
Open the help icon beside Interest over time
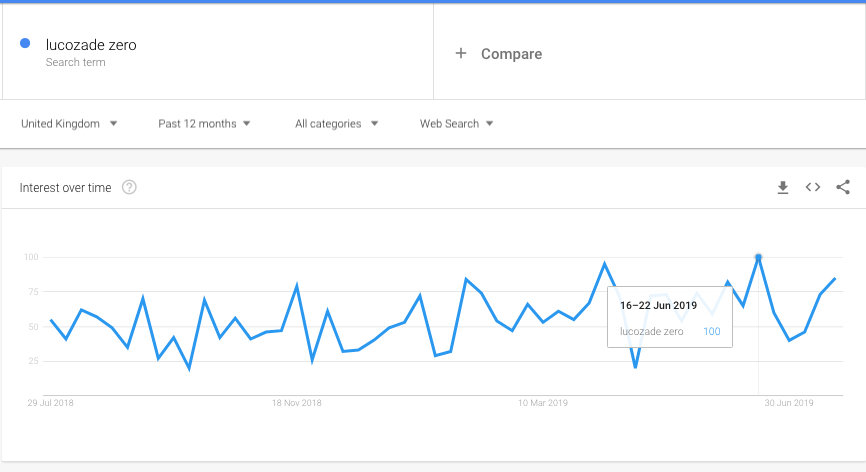(x=129, y=187)
